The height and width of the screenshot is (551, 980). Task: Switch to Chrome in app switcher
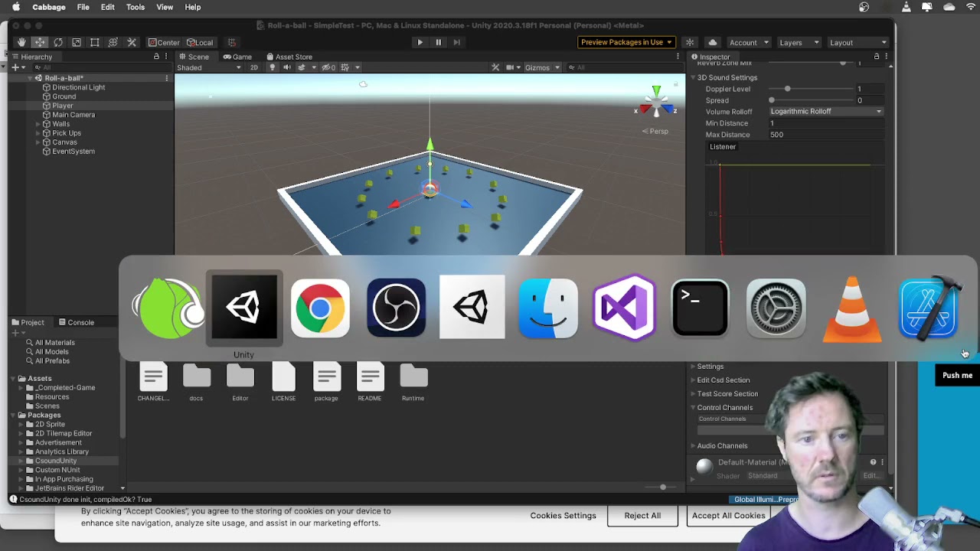(x=320, y=308)
